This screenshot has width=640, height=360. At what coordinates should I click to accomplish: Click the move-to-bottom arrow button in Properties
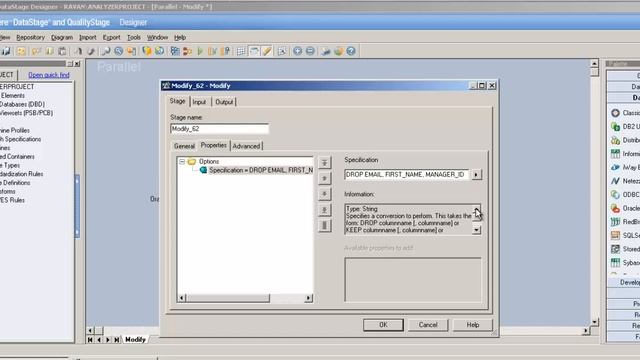324,210
